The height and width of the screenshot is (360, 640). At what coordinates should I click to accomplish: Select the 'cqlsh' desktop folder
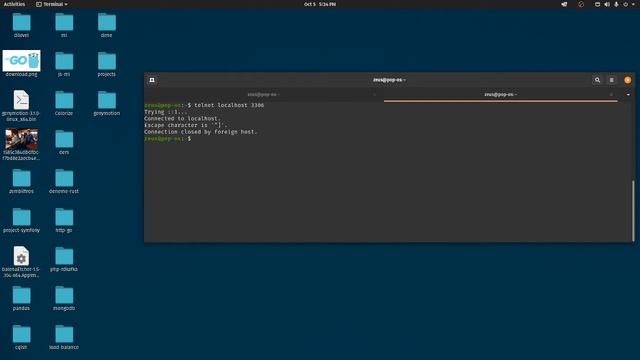pyautogui.click(x=21, y=337)
